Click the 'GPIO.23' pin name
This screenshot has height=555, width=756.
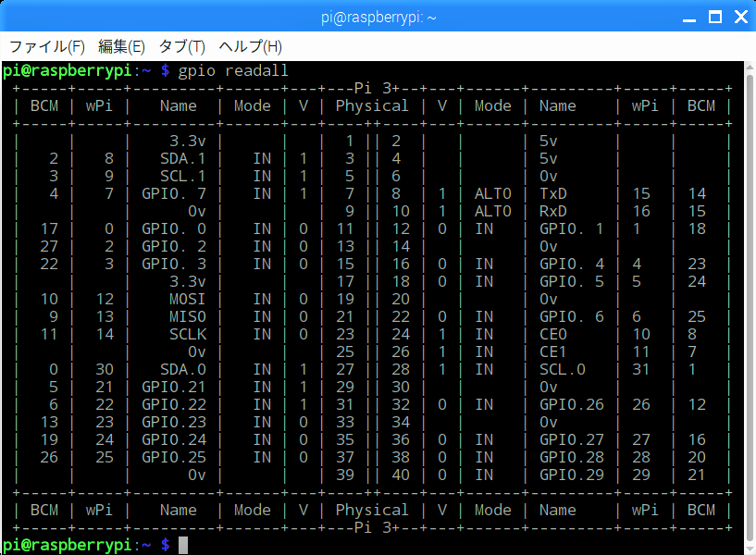tap(174, 422)
